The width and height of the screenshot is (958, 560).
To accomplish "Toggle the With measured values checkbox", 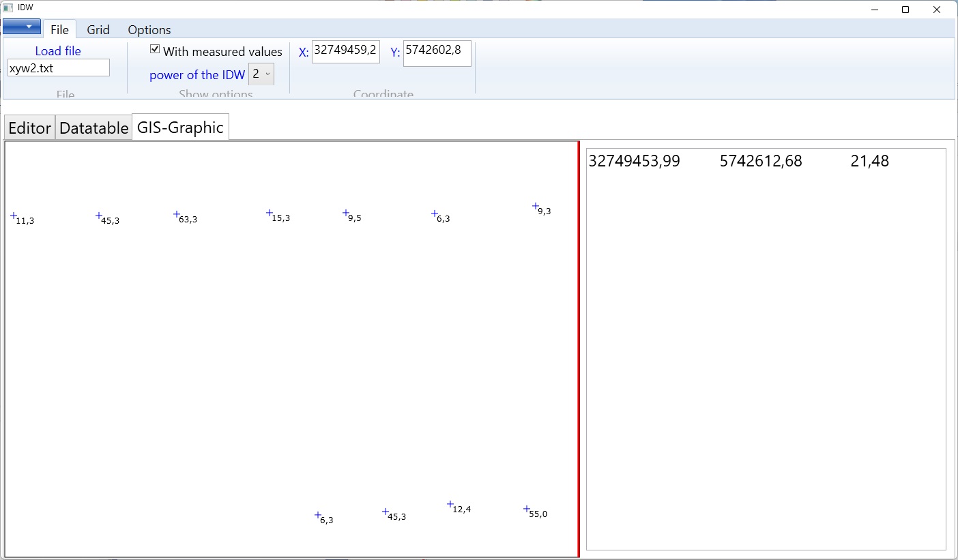I will pos(155,50).
